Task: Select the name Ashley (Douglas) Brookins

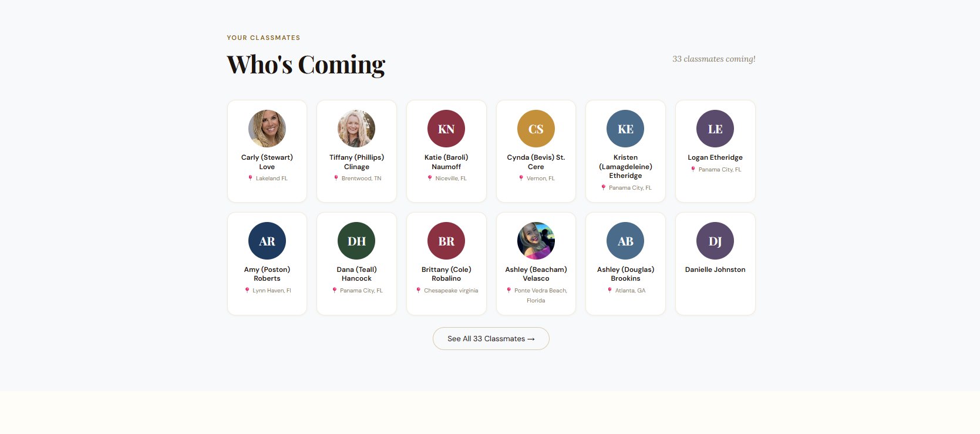Action: click(625, 274)
